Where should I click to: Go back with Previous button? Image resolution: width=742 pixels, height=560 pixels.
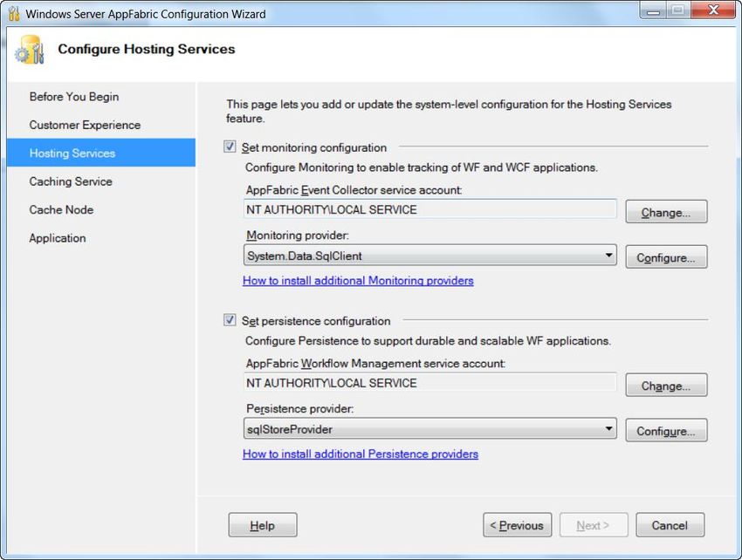pyautogui.click(x=518, y=525)
